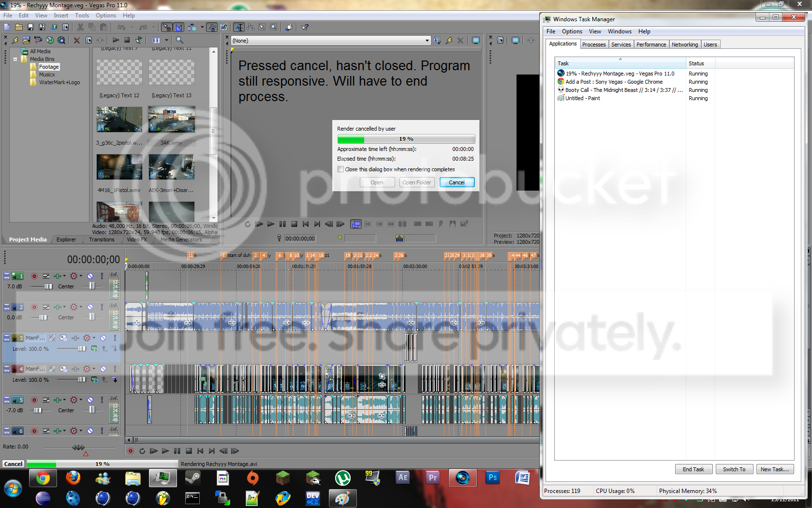812x508 pixels.
Task: Select the Footage media bin
Action: point(49,67)
